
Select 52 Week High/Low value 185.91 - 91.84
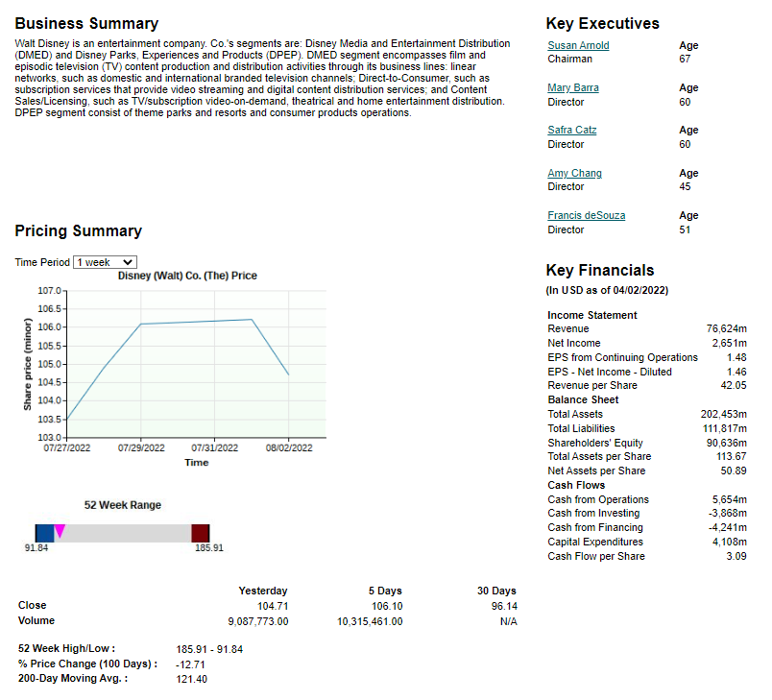[209, 649]
